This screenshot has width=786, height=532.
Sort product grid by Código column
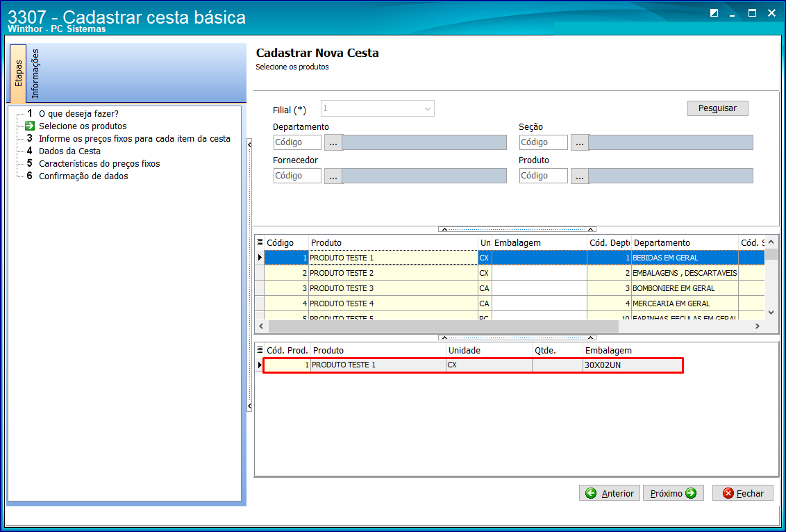286,242
